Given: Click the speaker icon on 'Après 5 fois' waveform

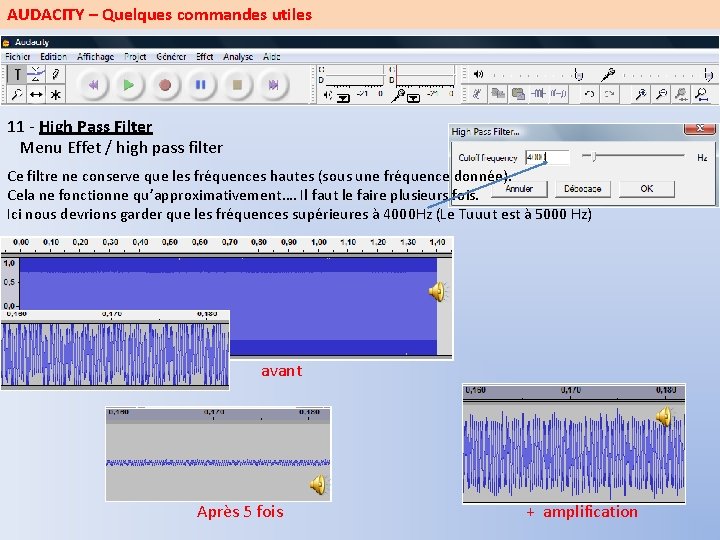Looking at the screenshot, I should [318, 485].
